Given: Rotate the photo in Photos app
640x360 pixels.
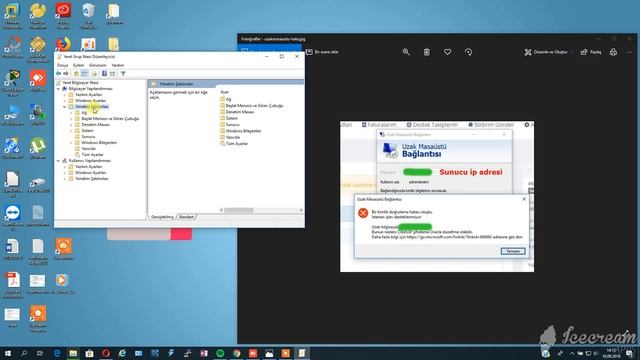Looking at the screenshot, I should [x=469, y=52].
